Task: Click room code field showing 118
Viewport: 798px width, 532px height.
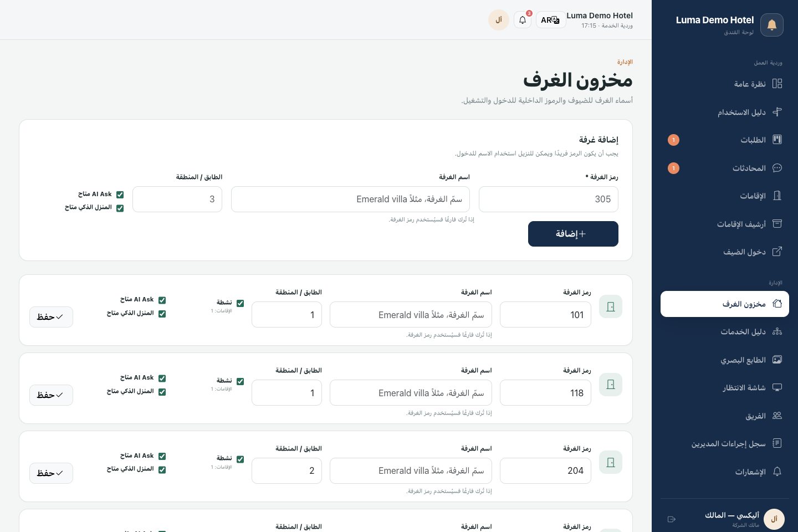Action: (545, 393)
